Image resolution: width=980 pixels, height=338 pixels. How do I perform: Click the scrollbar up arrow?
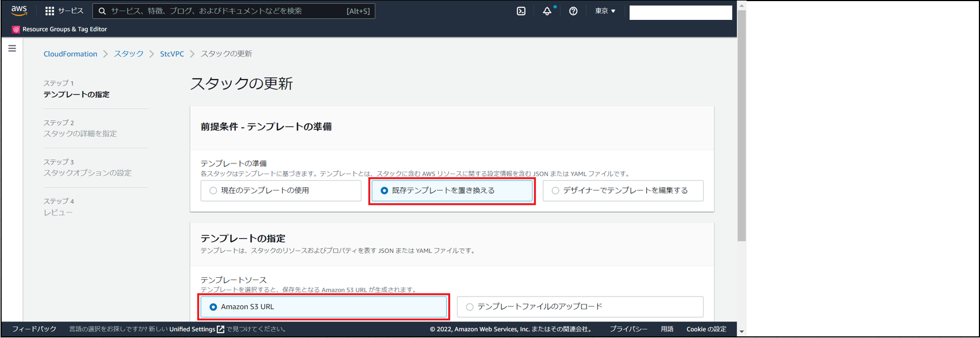[742, 6]
